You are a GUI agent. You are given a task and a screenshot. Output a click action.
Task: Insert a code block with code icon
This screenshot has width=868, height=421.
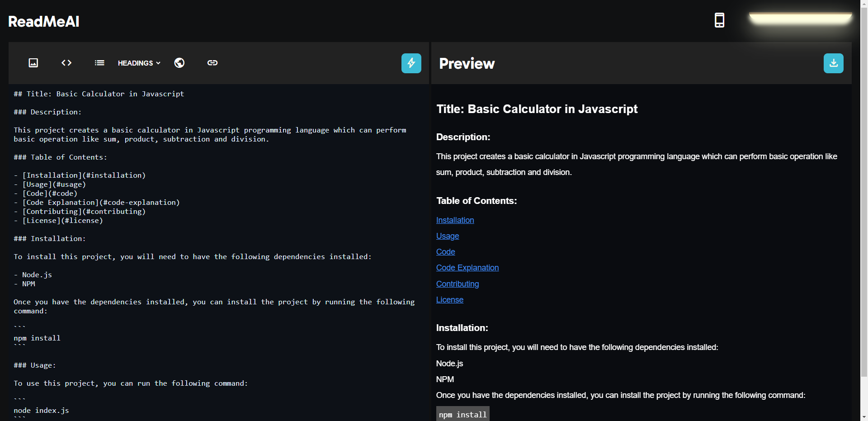point(66,63)
